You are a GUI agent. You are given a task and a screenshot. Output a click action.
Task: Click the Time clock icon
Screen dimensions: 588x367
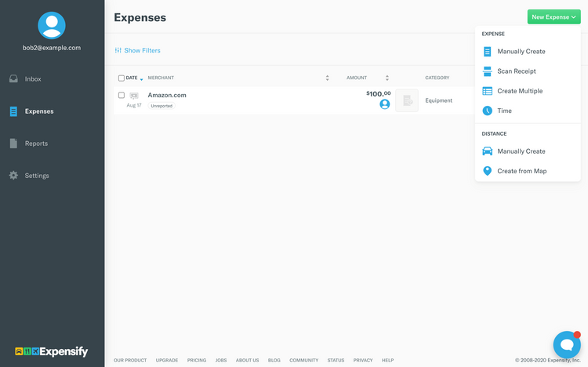[487, 111]
